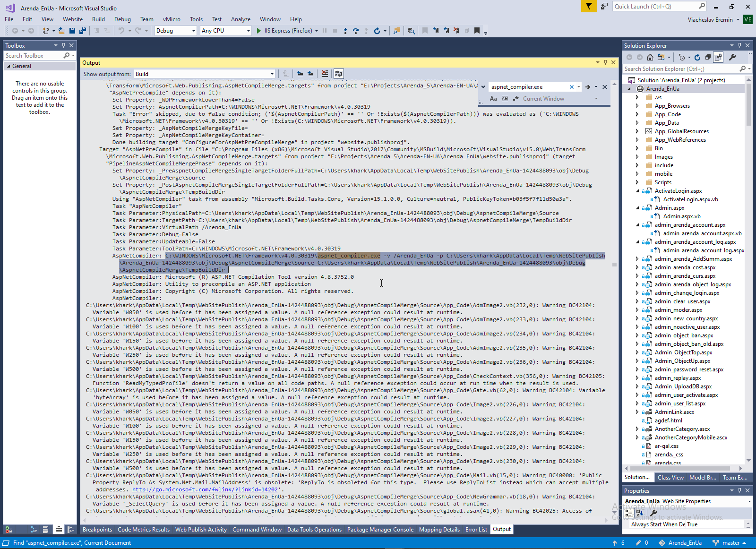Collapse the General group in Toolbox
This screenshot has width=756, height=549.
click(x=8, y=66)
